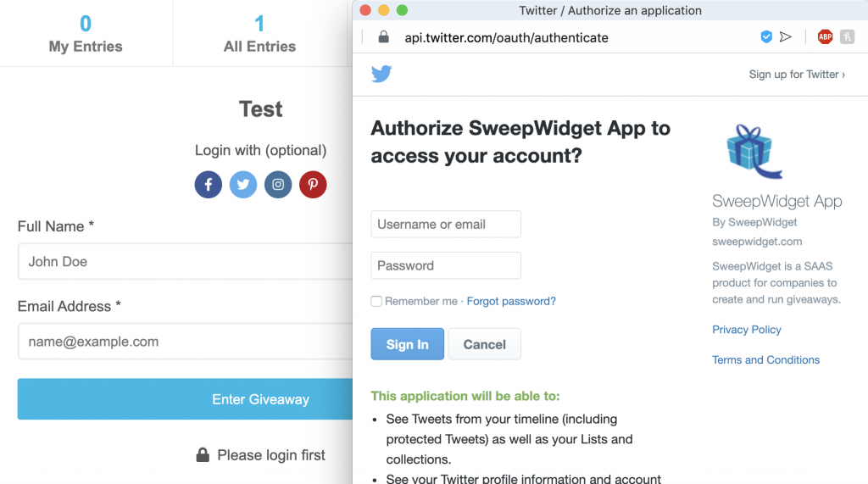868x484 pixels.
Task: Log in with the Twitter icon
Action: [x=243, y=185]
